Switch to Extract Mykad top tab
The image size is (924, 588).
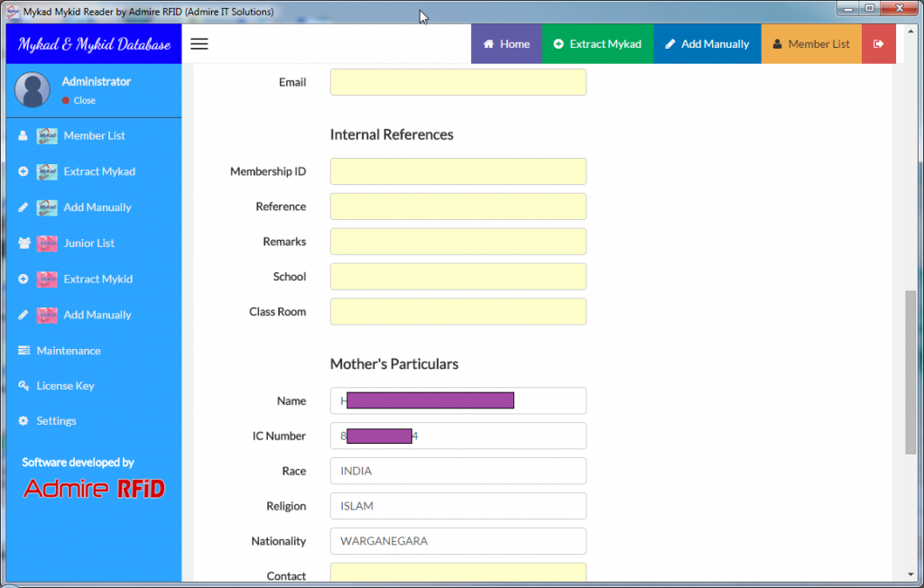[x=596, y=44]
